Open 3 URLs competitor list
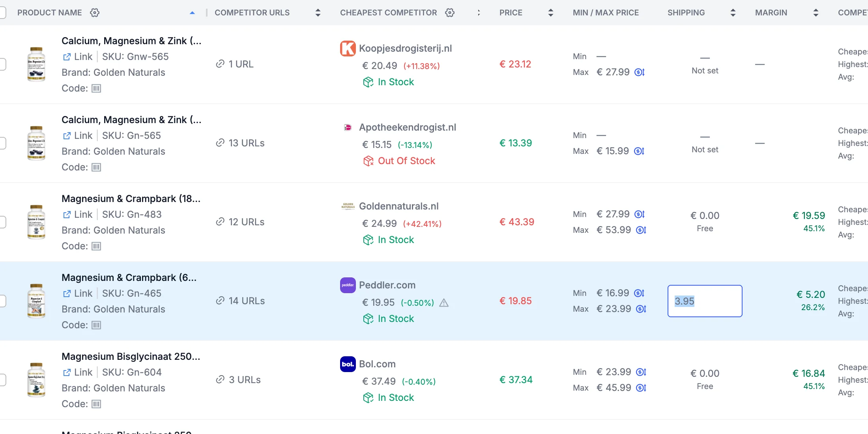 (x=238, y=380)
